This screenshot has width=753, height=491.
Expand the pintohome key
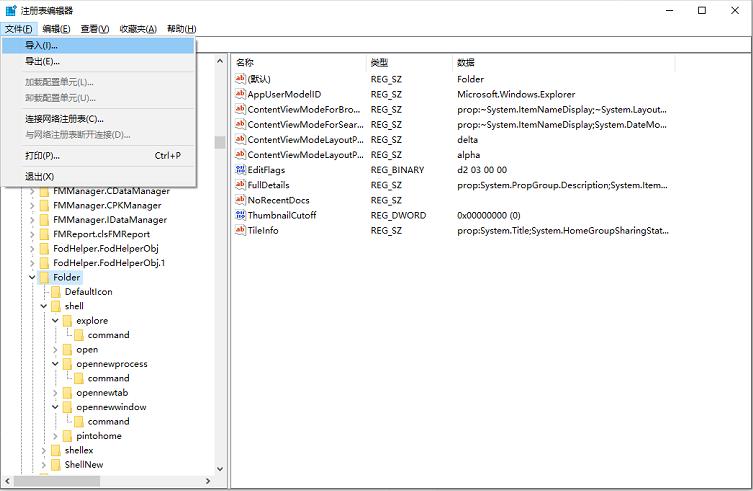(x=55, y=436)
